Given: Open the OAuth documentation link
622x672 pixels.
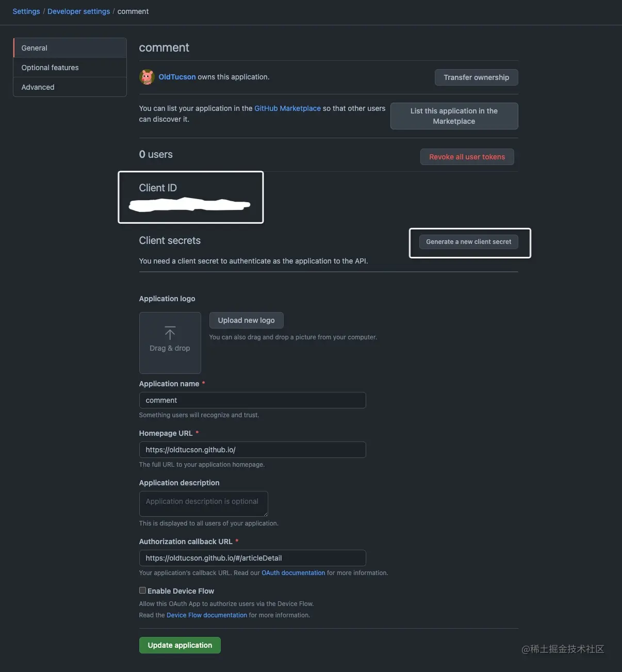Looking at the screenshot, I should pos(293,573).
